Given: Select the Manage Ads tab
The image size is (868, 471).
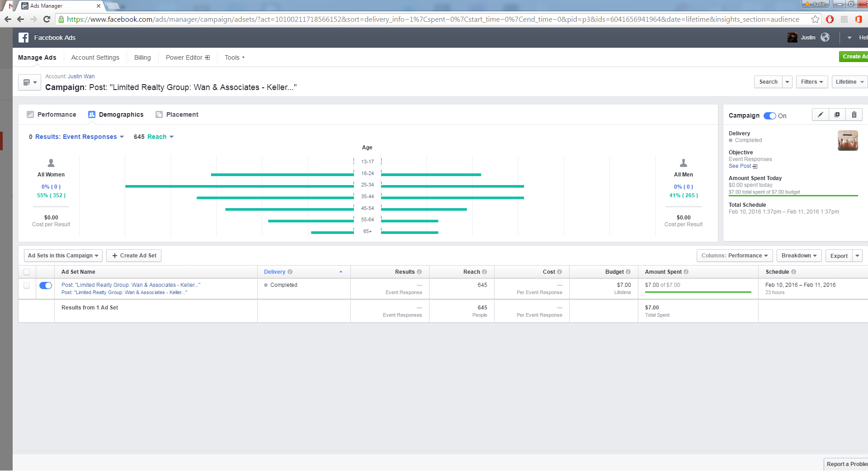Looking at the screenshot, I should point(37,57).
